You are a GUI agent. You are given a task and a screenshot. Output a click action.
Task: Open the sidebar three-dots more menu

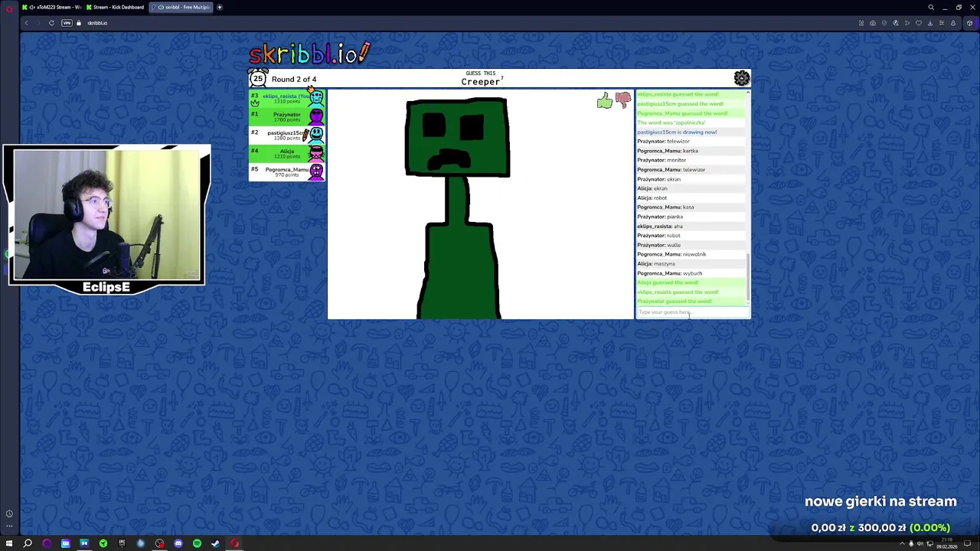9,526
